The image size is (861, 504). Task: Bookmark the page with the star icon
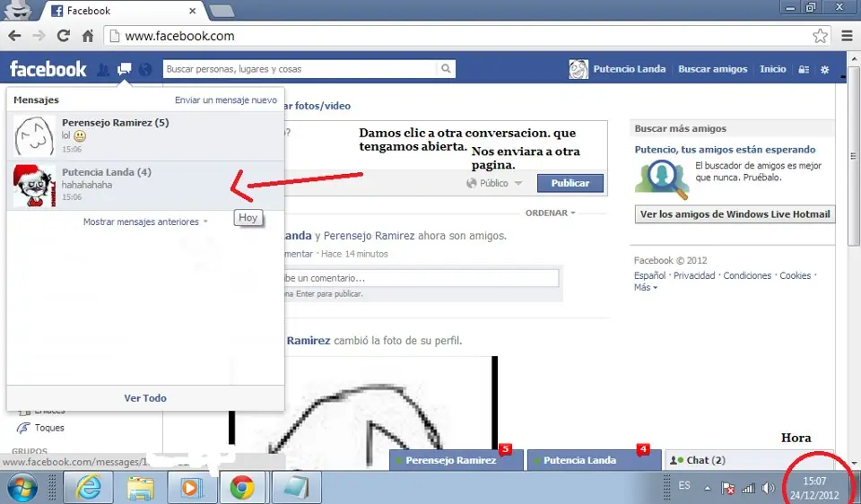[820, 36]
